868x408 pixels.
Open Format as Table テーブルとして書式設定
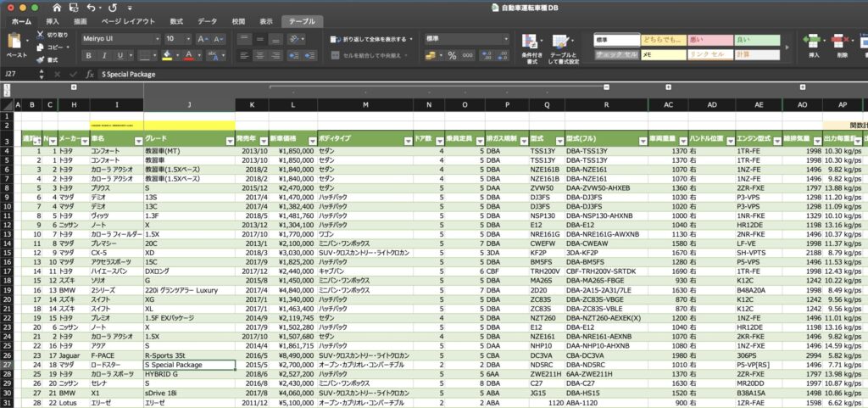[x=564, y=48]
